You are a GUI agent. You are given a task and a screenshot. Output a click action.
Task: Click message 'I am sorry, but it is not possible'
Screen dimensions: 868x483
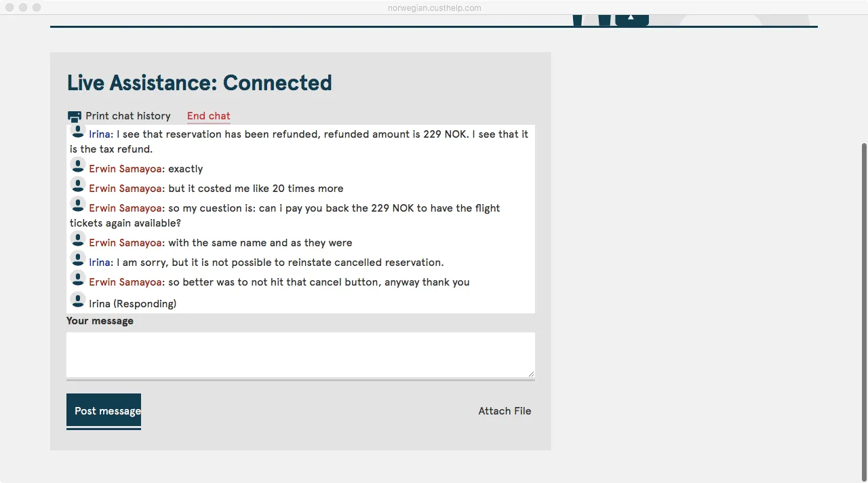pos(280,263)
